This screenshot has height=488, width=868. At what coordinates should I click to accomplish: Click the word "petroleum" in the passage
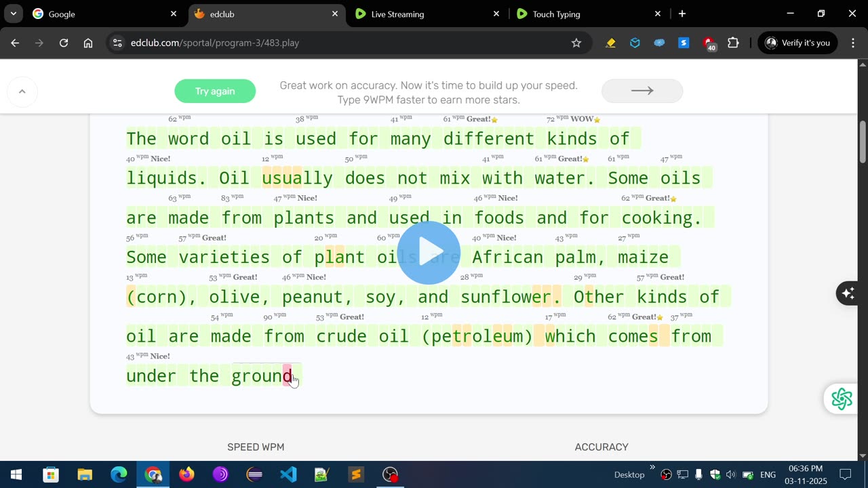click(x=477, y=336)
